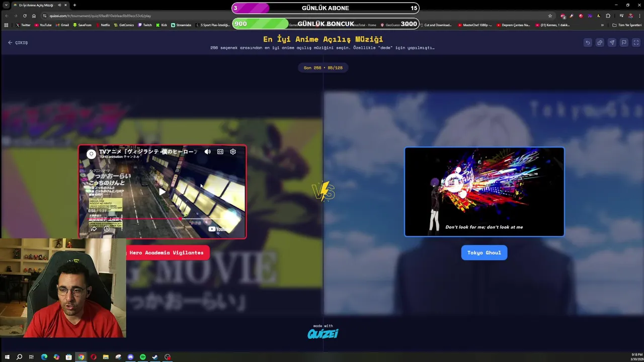The image size is (644, 362).
Task: Open the SaveFrom bookmark
Action: click(82, 25)
